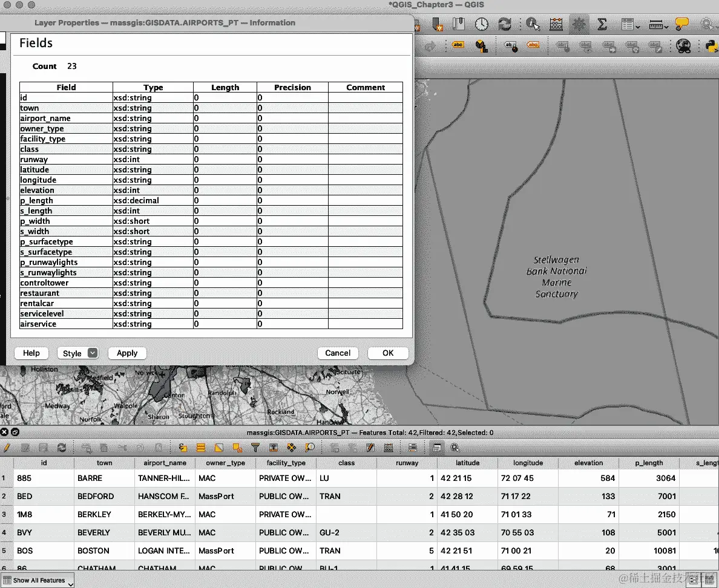Open layer labeling options abc icon
Image resolution: width=719 pixels, height=588 pixels.
(458, 45)
